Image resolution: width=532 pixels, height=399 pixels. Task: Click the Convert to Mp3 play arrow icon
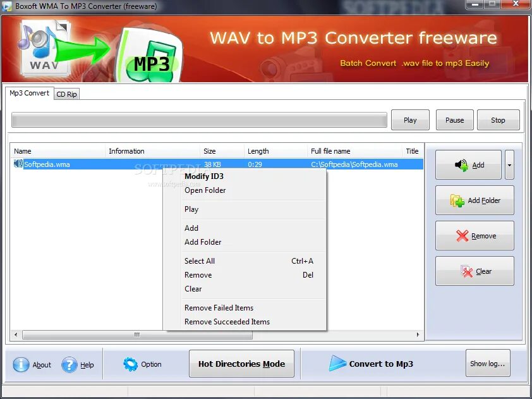[x=337, y=364]
